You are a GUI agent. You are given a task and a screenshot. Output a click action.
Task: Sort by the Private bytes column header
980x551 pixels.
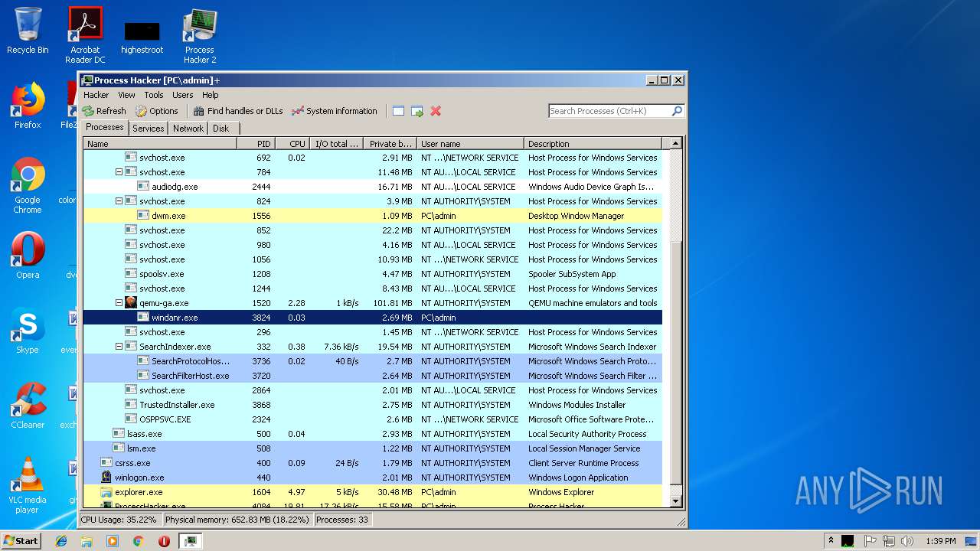pos(390,144)
